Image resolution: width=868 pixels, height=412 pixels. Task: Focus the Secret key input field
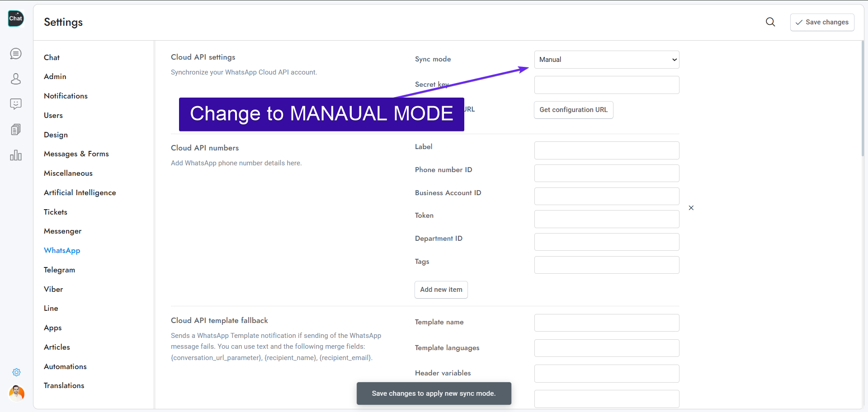pos(606,85)
